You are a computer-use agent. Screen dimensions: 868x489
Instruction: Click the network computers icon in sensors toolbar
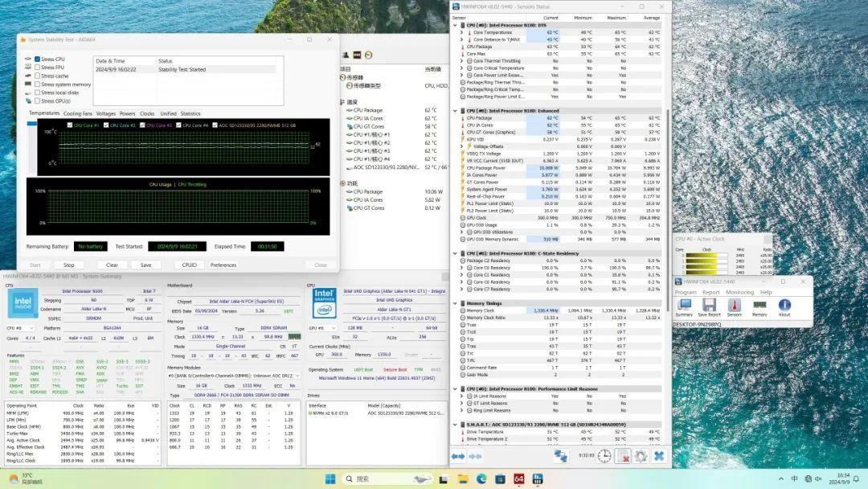coord(561,456)
